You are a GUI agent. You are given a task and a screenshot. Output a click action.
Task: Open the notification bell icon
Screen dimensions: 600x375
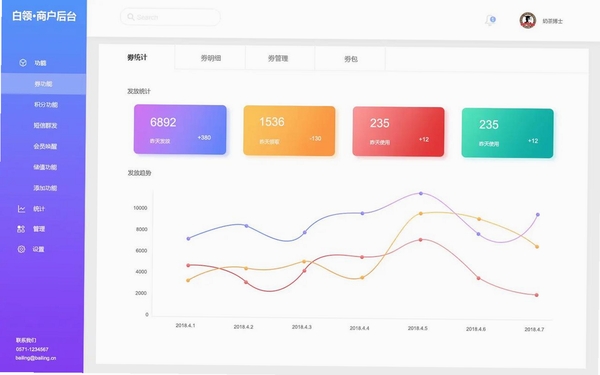tap(490, 20)
